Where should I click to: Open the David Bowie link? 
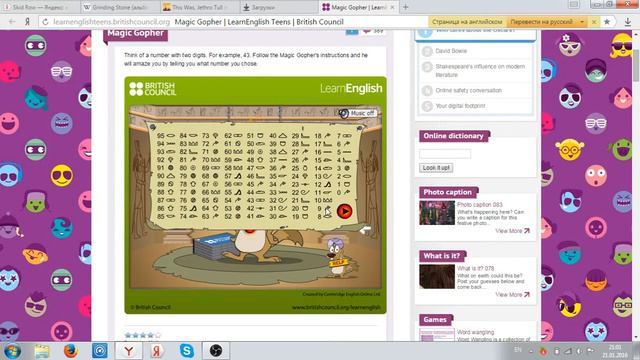(x=451, y=51)
